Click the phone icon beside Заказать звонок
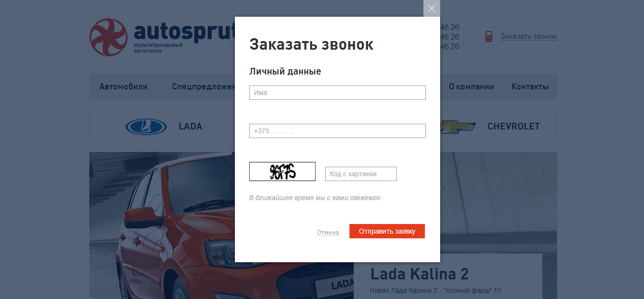Image resolution: width=644 pixels, height=299 pixels. tap(489, 37)
